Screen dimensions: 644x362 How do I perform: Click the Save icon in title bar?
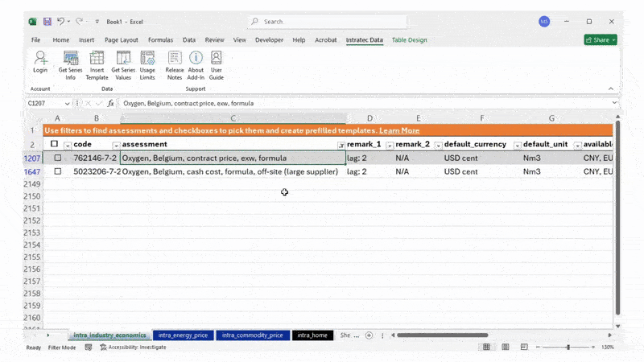(x=47, y=22)
